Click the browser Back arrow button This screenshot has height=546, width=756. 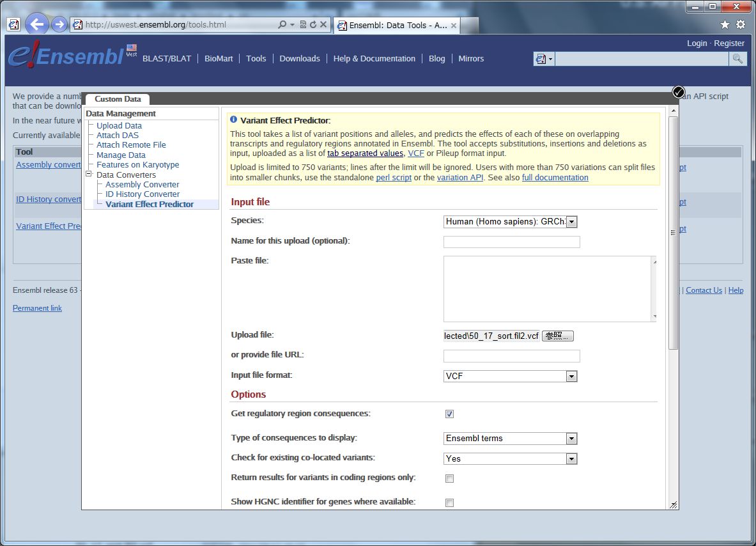(36, 24)
